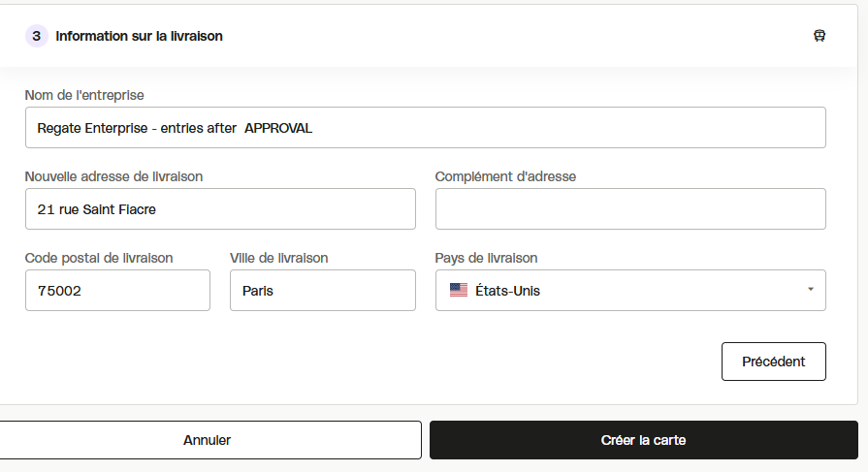Select the États-Unis country combo box
The height and width of the screenshot is (472, 868).
(630, 290)
